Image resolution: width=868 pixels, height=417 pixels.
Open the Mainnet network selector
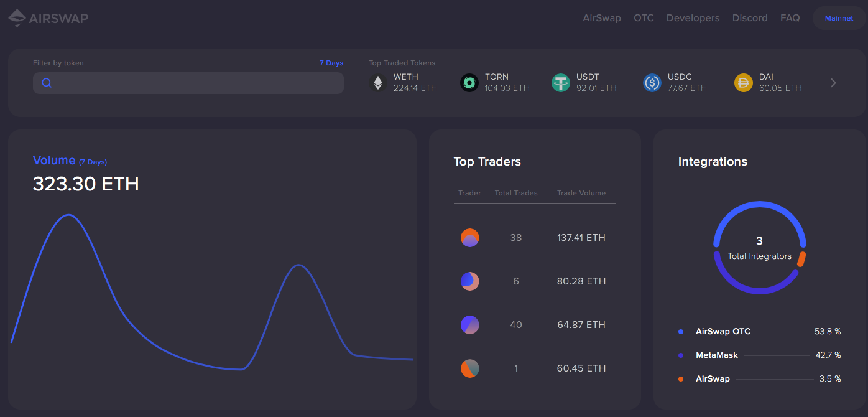pos(839,18)
